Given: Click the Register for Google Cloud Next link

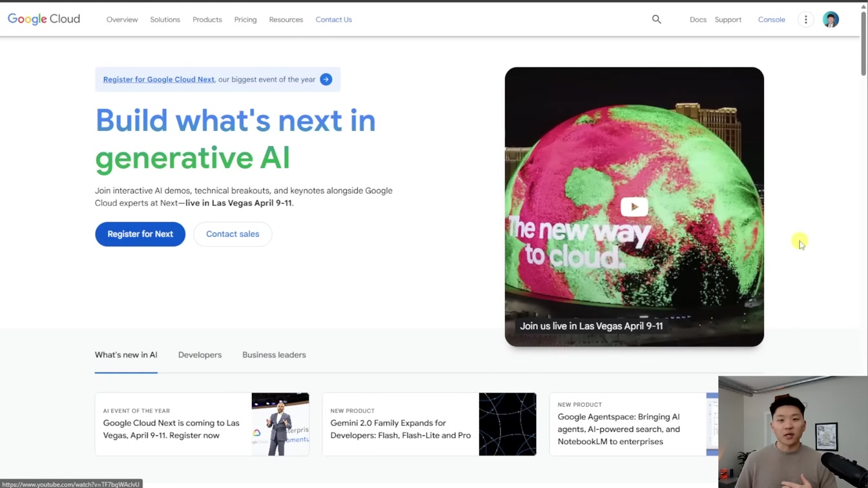Looking at the screenshot, I should 159,79.
